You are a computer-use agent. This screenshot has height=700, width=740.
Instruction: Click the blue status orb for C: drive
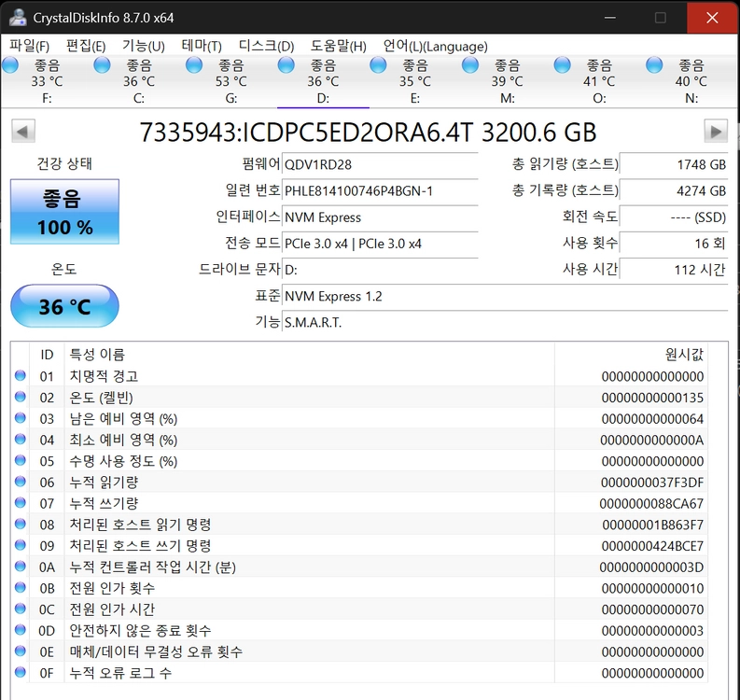coord(102,65)
